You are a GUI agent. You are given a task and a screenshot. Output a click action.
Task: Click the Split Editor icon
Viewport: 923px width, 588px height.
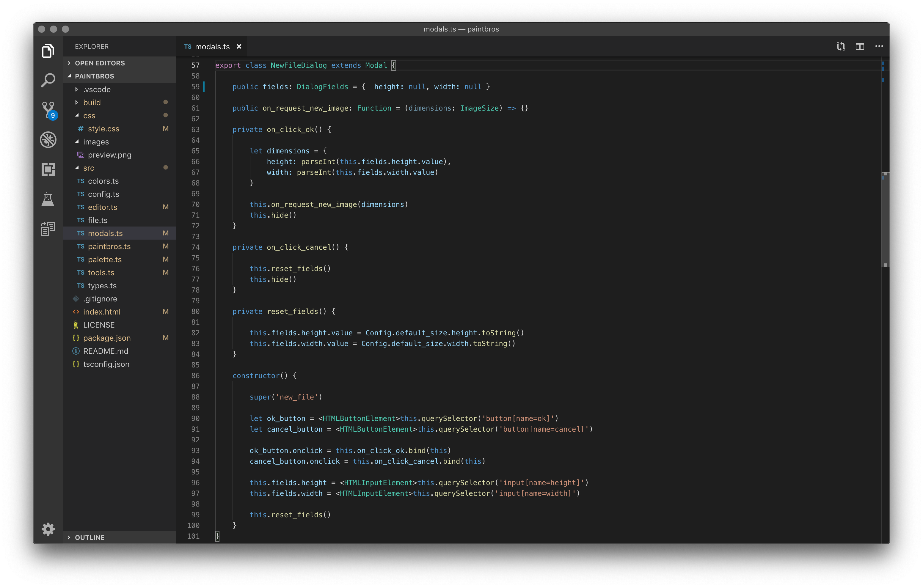click(860, 46)
